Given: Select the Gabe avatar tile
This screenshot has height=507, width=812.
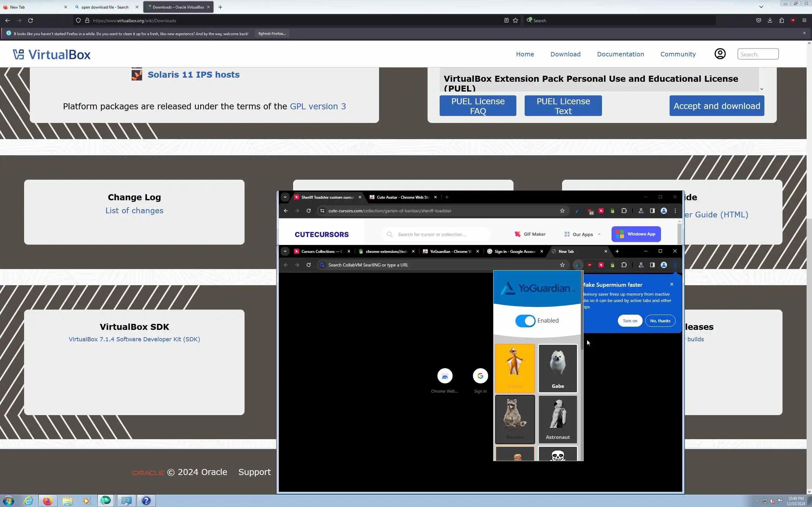Looking at the screenshot, I should (x=558, y=368).
